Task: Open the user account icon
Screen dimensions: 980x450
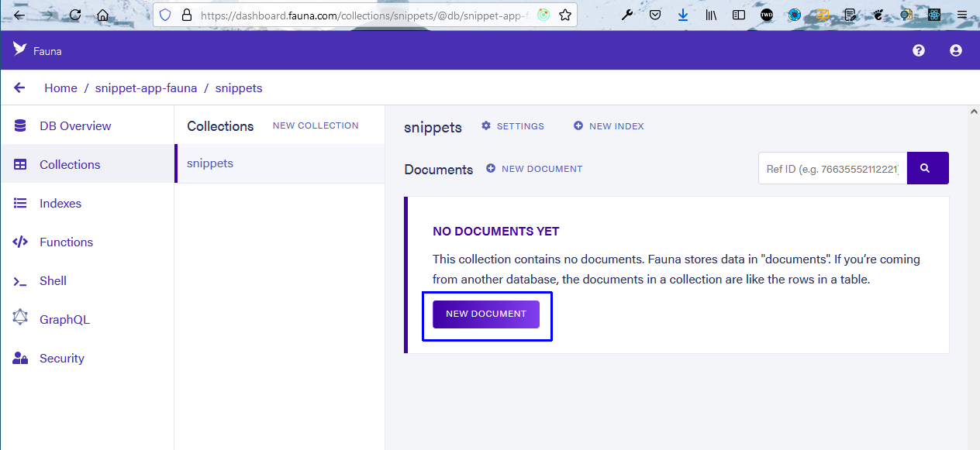Action: 956,50
